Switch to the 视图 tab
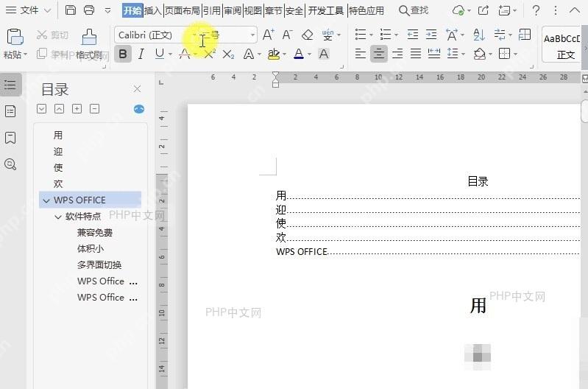Image resolution: width=588 pixels, height=389 pixels. tap(253, 10)
